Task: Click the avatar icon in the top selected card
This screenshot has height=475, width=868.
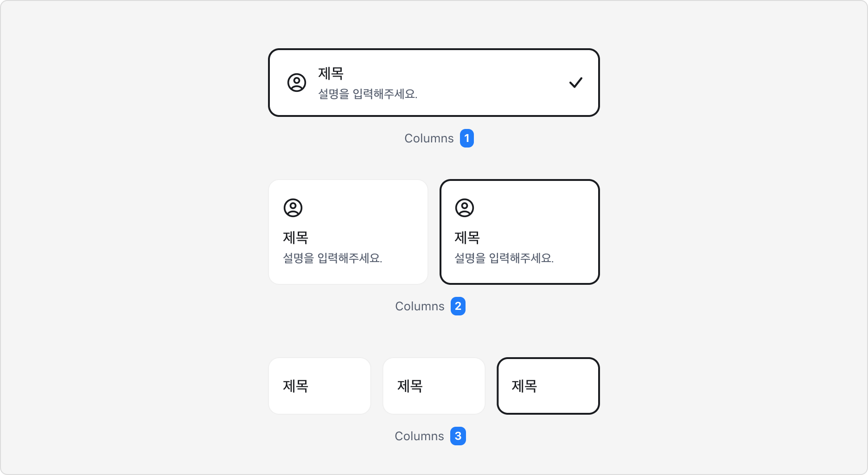Action: [x=297, y=82]
